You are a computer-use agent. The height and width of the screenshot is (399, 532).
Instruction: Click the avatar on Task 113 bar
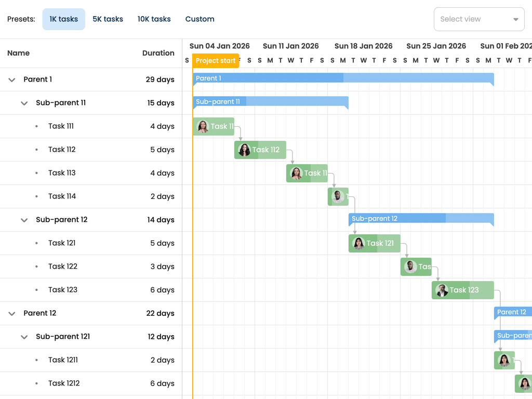[x=296, y=173]
